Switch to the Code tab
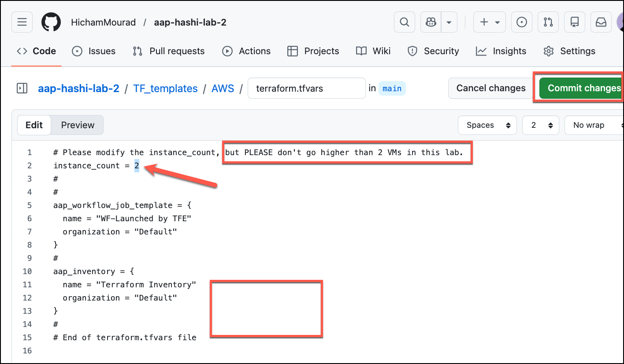 click(37, 51)
